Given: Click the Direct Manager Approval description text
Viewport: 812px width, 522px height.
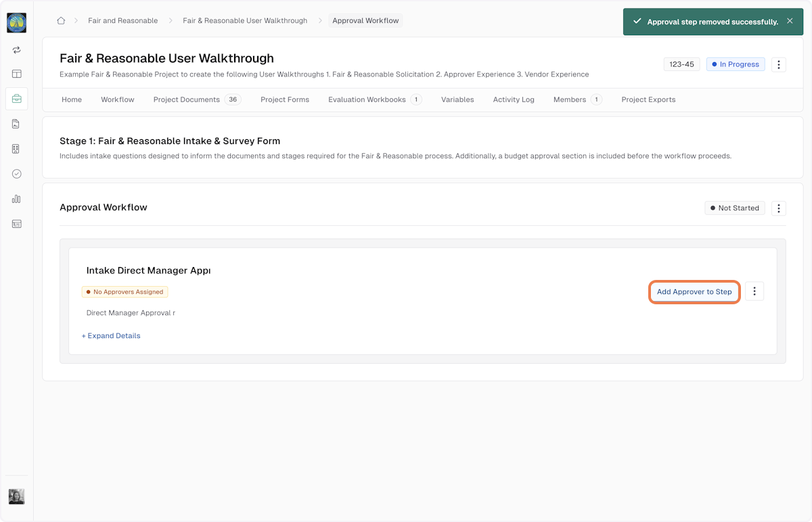Looking at the screenshot, I should point(131,313).
